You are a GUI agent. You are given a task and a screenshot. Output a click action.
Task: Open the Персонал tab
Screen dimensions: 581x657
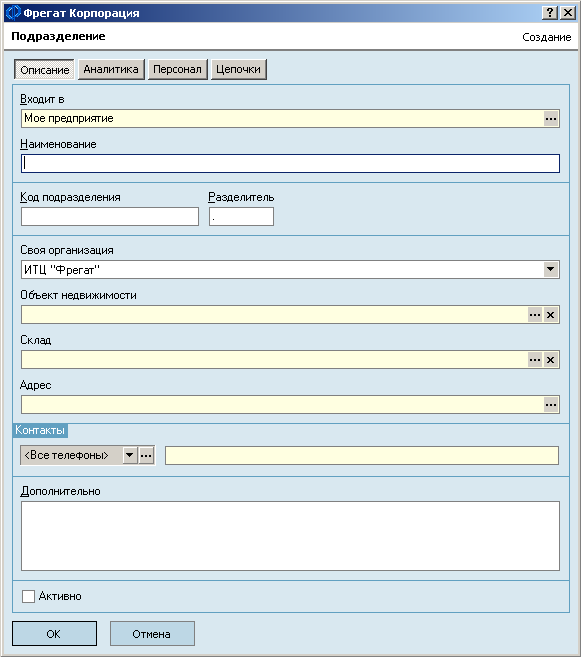click(178, 69)
